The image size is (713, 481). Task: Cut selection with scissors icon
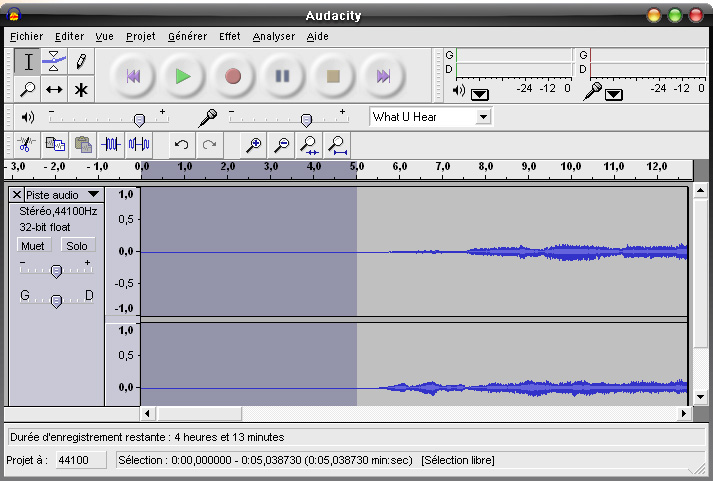tap(25, 145)
